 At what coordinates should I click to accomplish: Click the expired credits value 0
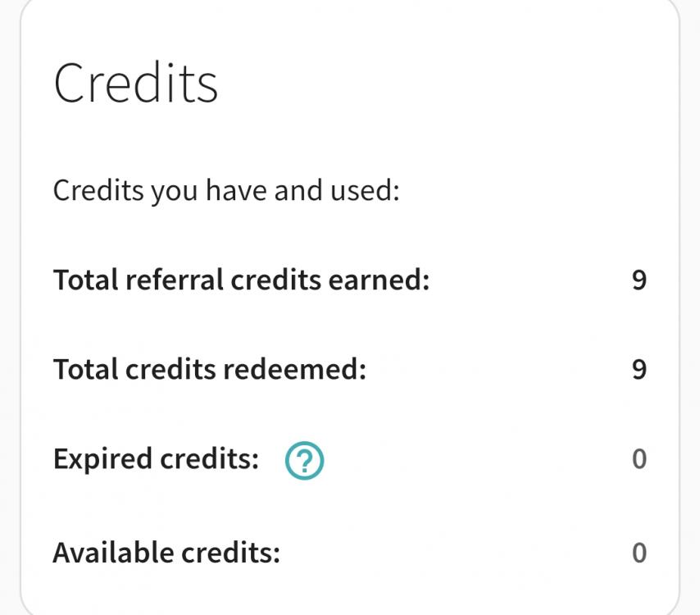tap(639, 459)
